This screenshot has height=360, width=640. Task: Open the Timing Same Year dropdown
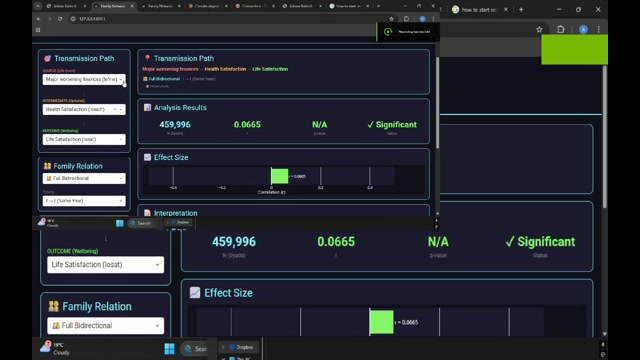(x=84, y=201)
